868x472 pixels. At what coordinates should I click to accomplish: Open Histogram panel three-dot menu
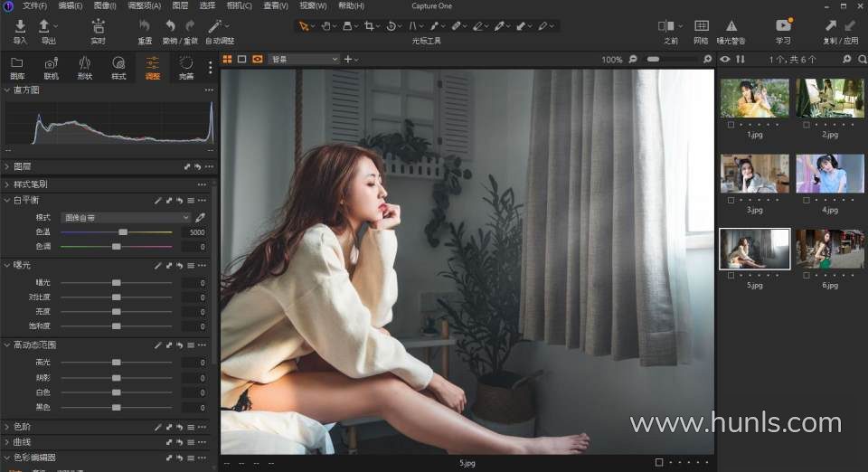[x=209, y=90]
